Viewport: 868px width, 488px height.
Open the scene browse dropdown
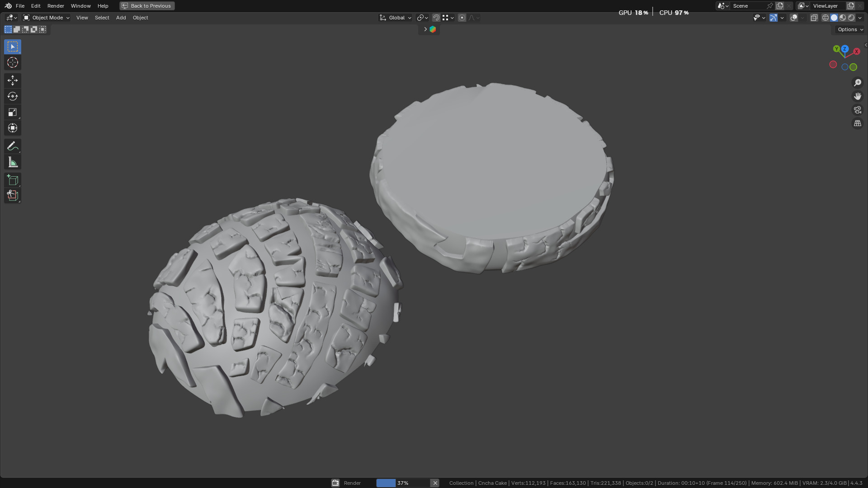[x=723, y=6]
